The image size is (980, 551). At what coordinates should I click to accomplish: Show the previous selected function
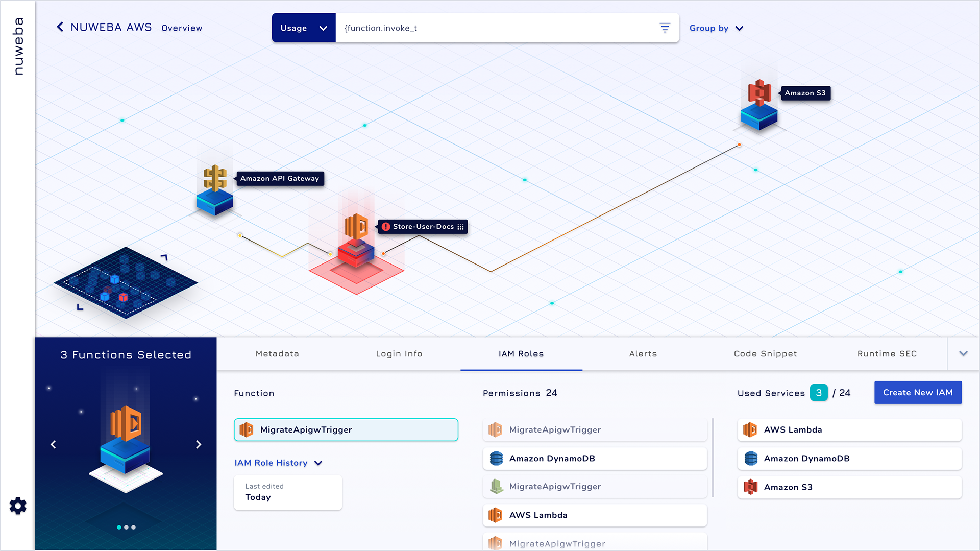(53, 444)
